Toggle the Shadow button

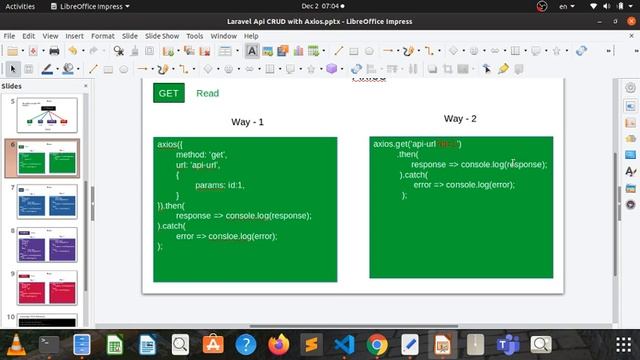[x=432, y=69]
